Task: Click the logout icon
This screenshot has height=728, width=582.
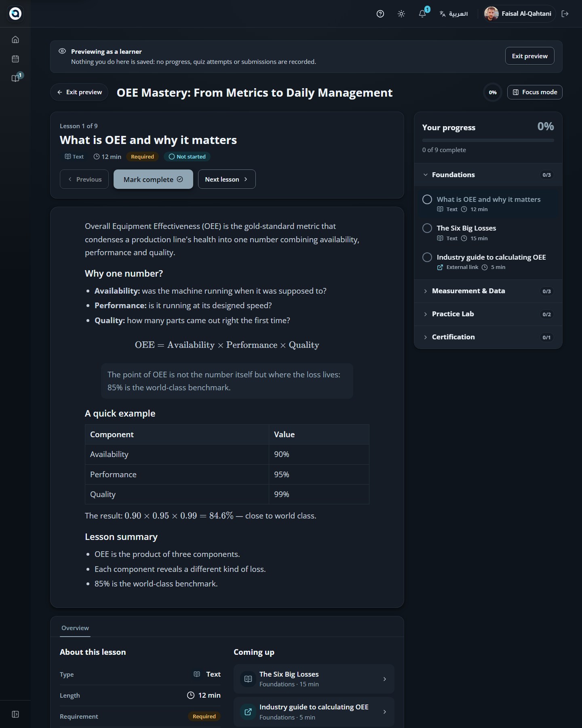Action: point(565,14)
